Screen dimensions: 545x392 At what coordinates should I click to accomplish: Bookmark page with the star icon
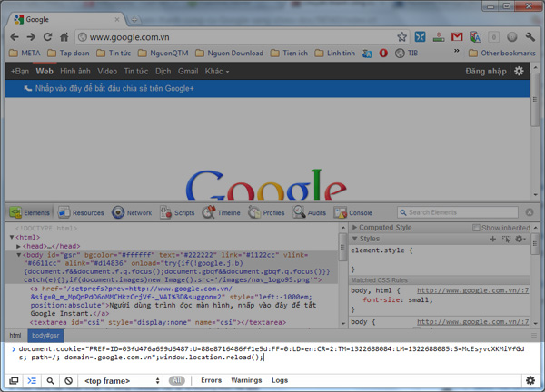click(x=401, y=37)
